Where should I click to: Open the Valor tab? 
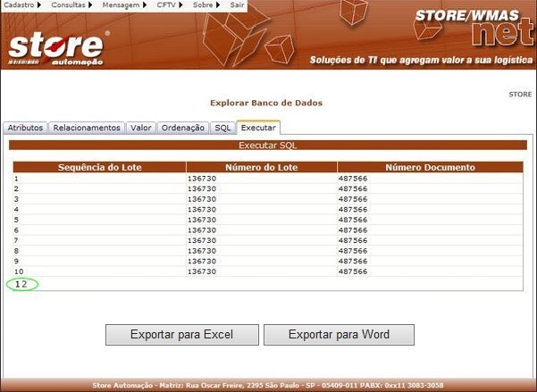coord(141,128)
